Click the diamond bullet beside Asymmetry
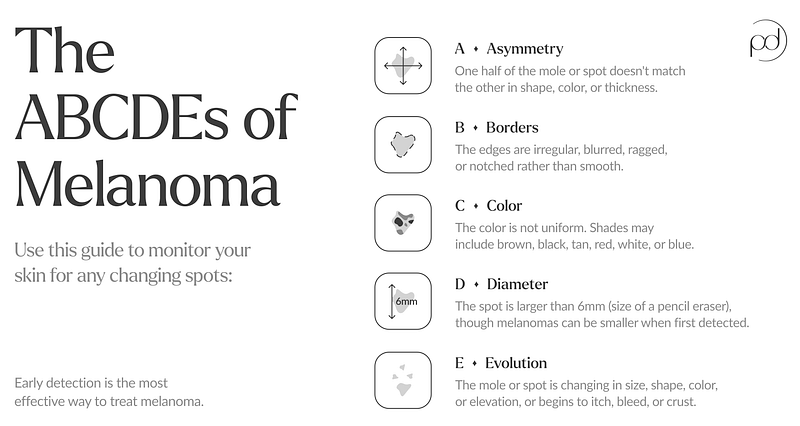The height and width of the screenshot is (426, 800). click(x=476, y=49)
